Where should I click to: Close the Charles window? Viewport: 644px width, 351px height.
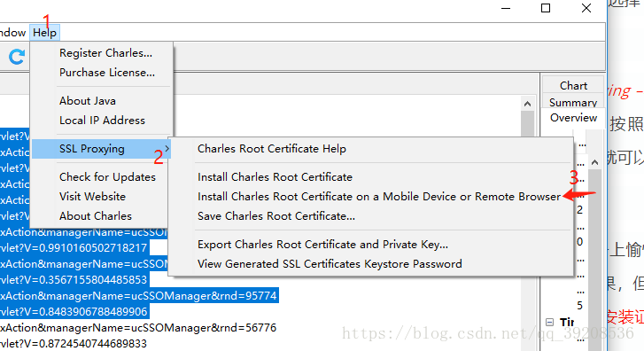pyautogui.click(x=586, y=8)
